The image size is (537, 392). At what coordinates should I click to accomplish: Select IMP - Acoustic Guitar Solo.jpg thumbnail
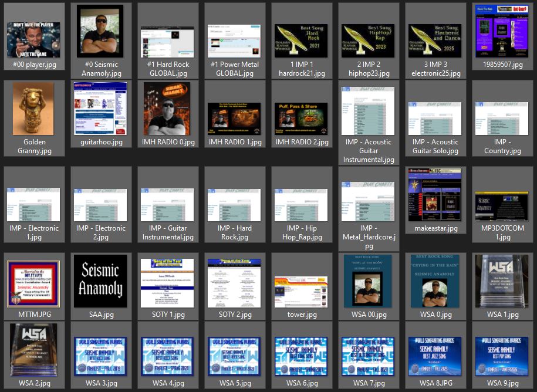[x=435, y=118]
